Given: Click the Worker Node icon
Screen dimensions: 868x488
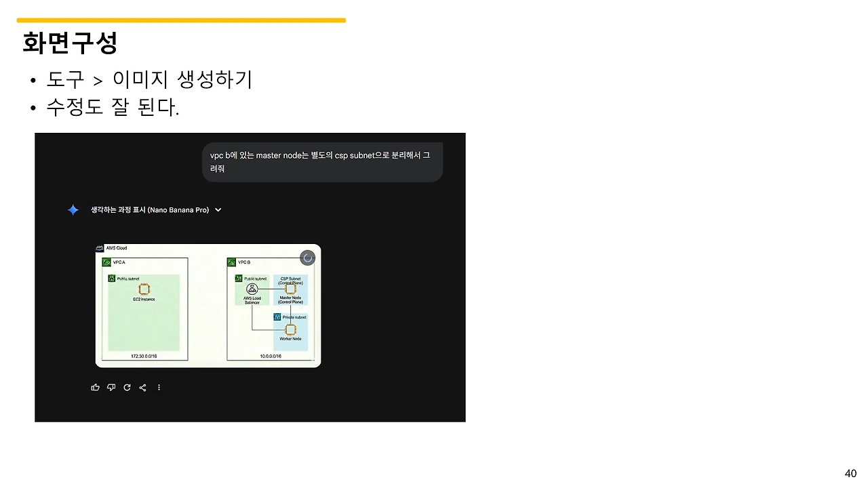Looking at the screenshot, I should click(290, 329).
